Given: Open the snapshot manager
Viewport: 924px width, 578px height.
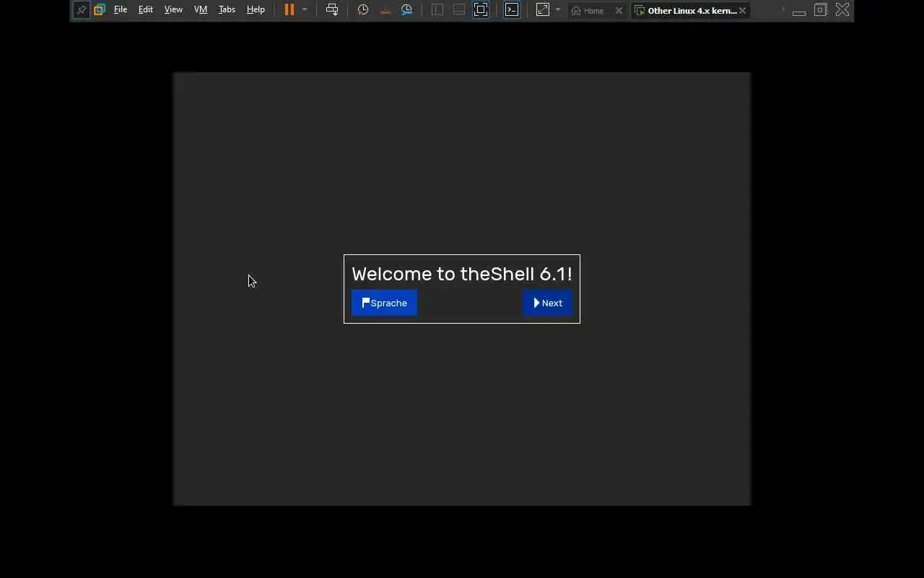Looking at the screenshot, I should click(x=407, y=10).
